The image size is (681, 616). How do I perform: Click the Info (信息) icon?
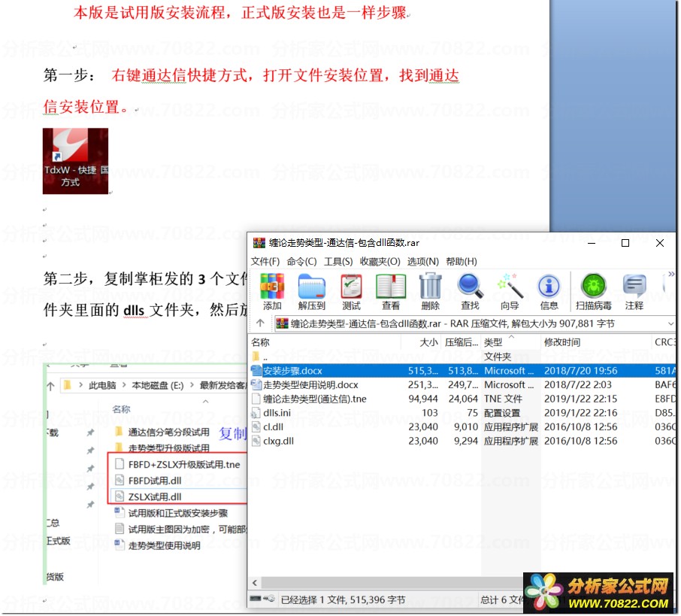click(x=549, y=292)
